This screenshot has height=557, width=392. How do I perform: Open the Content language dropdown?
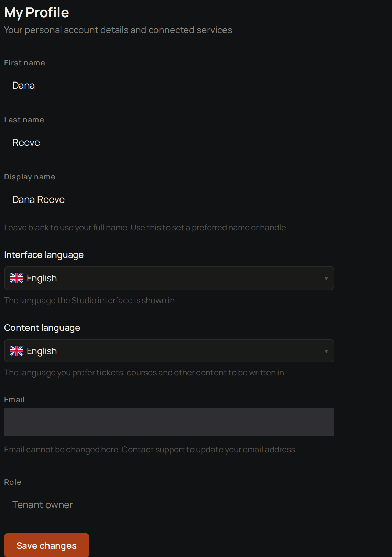169,351
